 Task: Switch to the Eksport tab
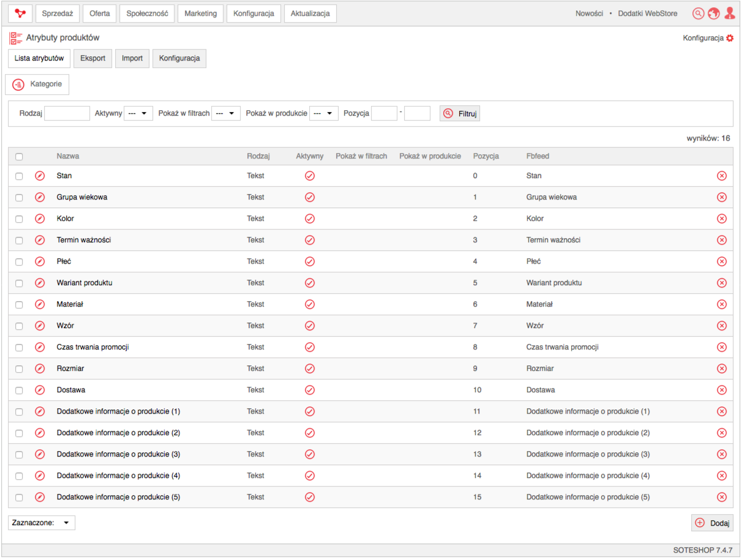[x=93, y=58]
